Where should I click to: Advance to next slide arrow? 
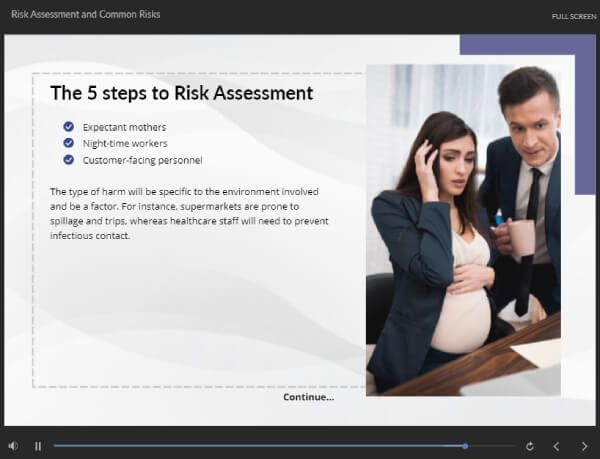(584, 446)
